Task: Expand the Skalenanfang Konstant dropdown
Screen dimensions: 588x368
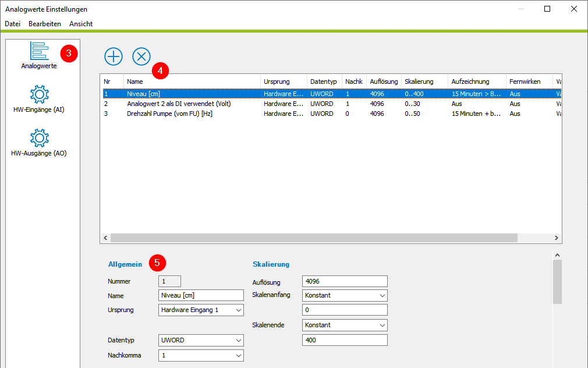Action: 345,296
